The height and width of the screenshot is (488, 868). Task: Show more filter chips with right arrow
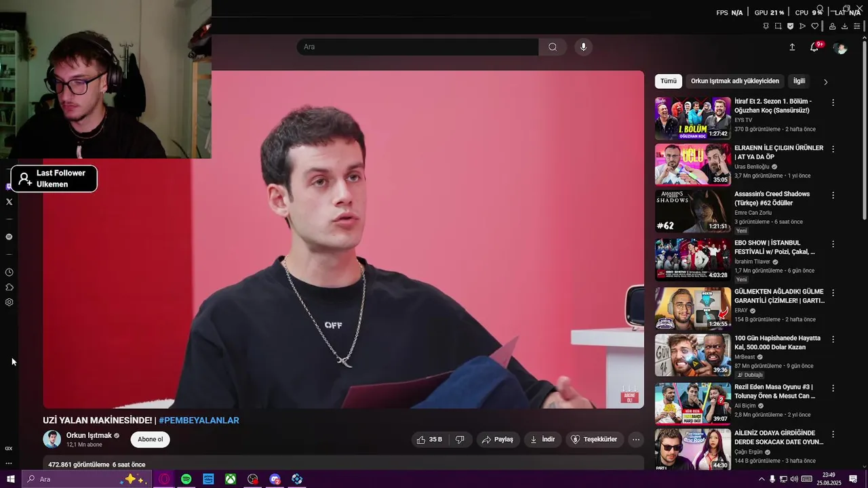825,82
